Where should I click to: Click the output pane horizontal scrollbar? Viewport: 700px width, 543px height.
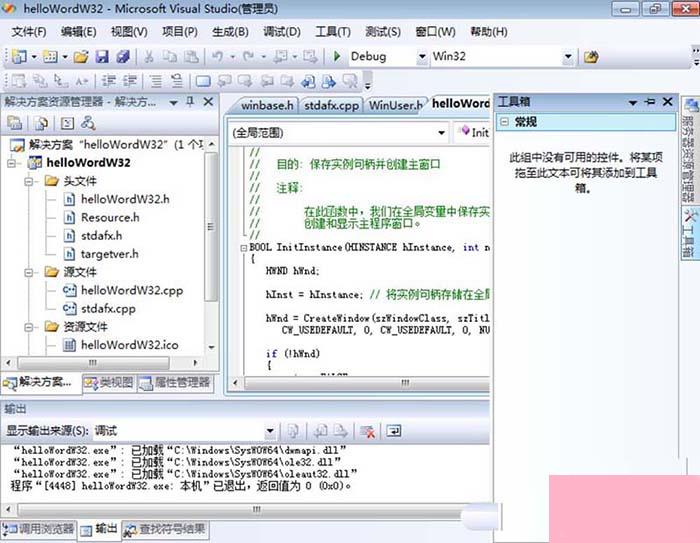(x=239, y=510)
